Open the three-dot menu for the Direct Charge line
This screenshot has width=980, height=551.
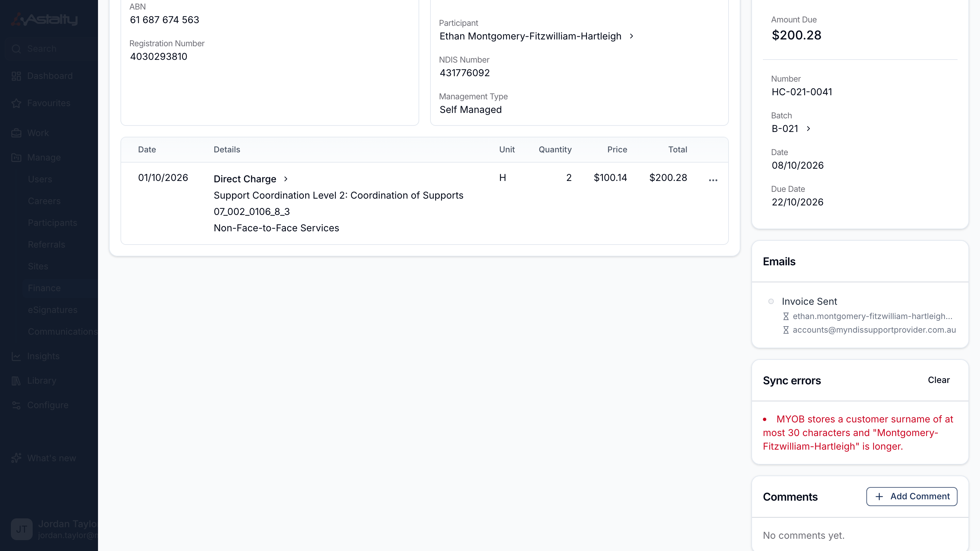click(713, 180)
